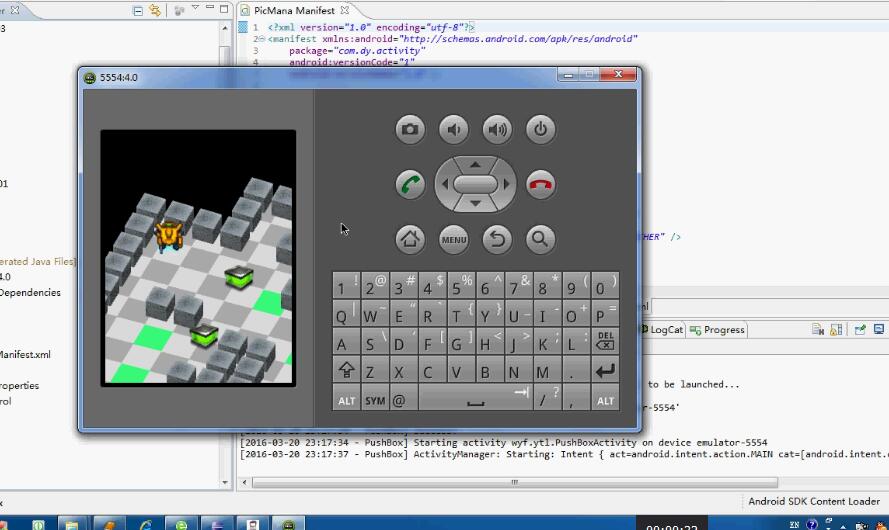Toggle the left ALT key
The height and width of the screenshot is (530, 889).
pyautogui.click(x=346, y=399)
